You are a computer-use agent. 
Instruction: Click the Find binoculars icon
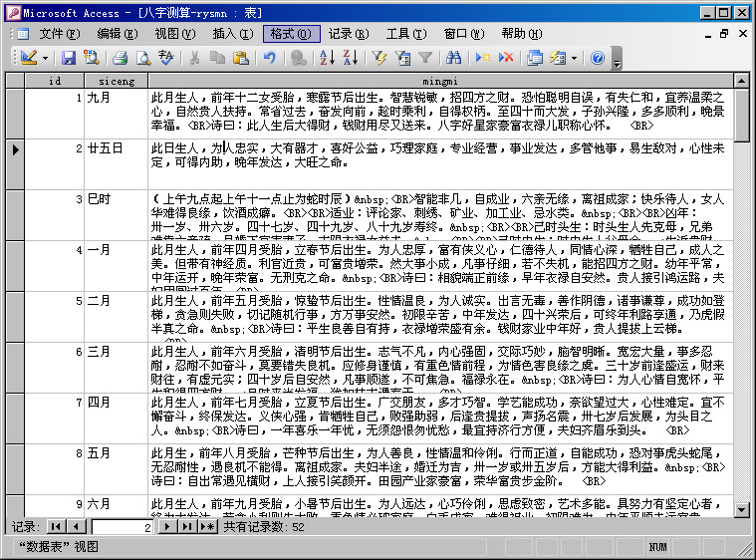pos(453,58)
